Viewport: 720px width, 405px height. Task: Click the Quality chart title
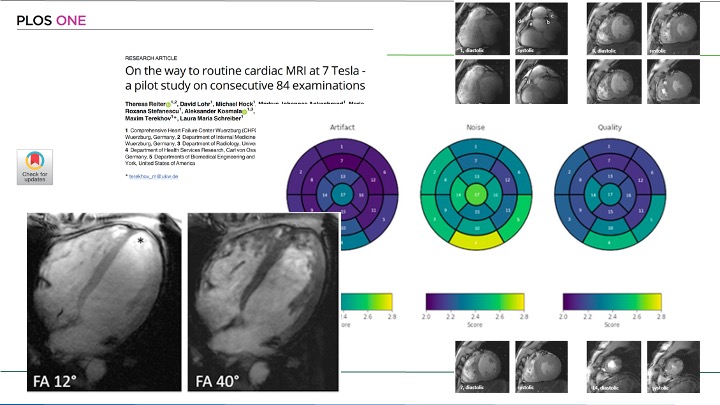point(609,129)
